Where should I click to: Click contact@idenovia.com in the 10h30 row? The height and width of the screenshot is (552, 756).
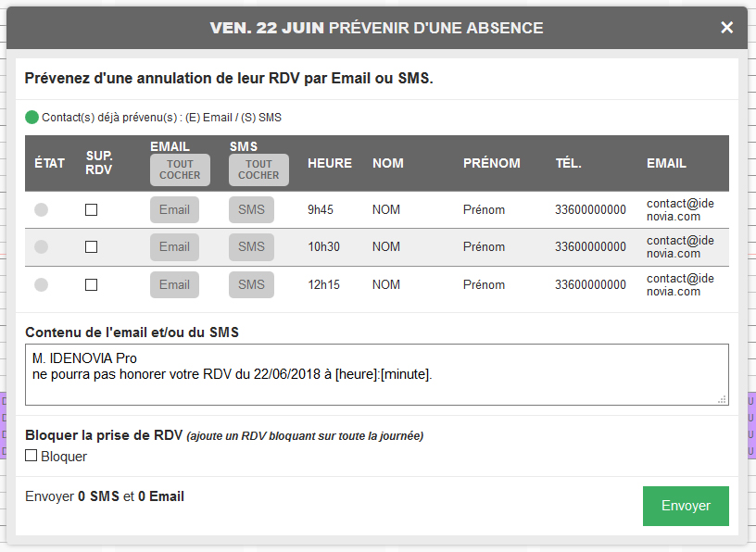(x=680, y=247)
